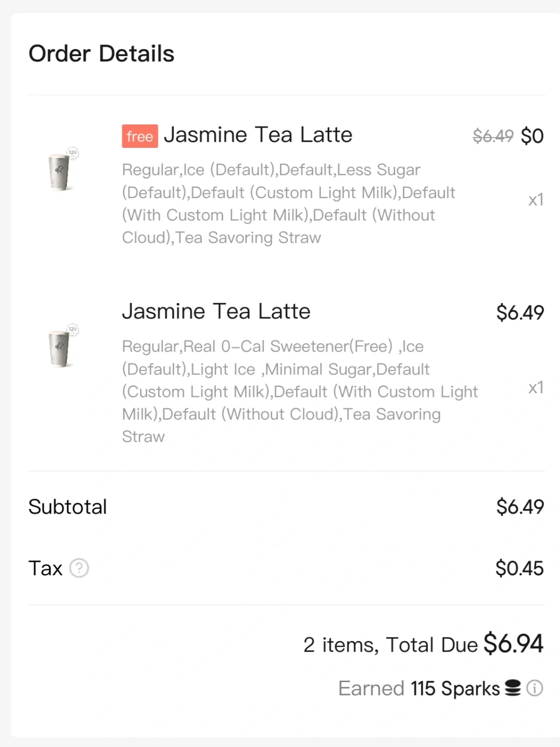Viewport: 560px width, 747px height.
Task: Click the crossed-out $6.49 original price
Action: point(493,136)
